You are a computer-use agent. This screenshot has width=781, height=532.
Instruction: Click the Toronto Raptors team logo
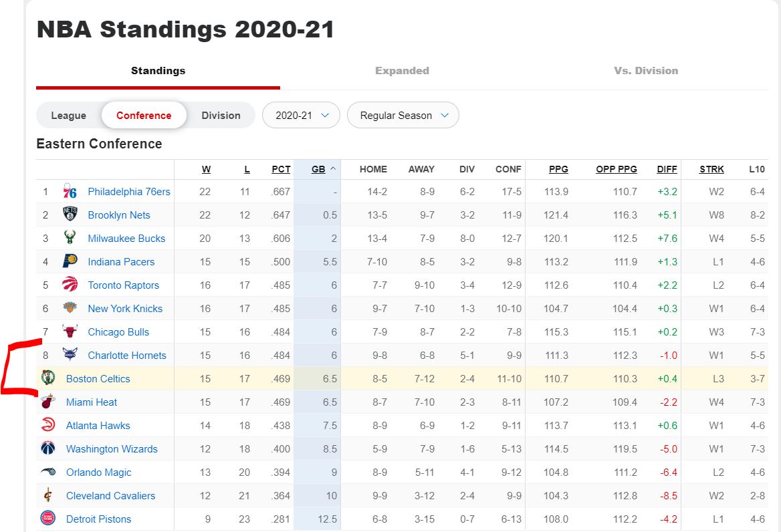point(70,285)
